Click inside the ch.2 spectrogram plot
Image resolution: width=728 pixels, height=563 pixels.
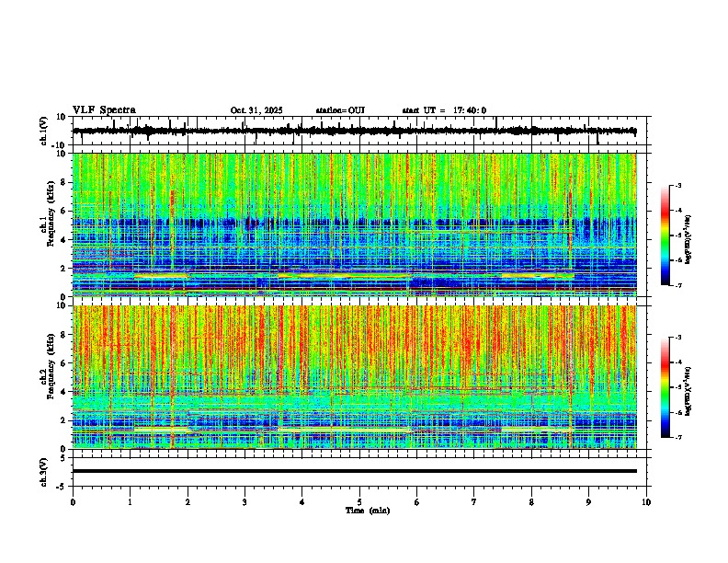pyautogui.click(x=355, y=377)
